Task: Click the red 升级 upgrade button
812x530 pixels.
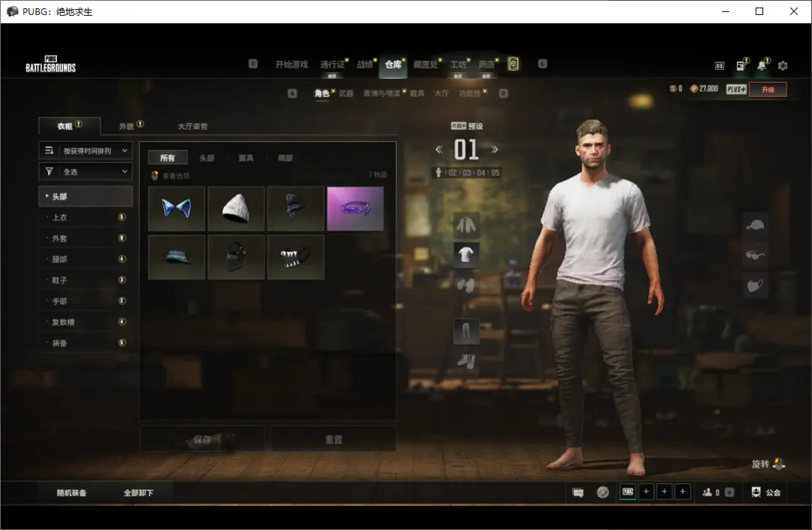Action: tap(768, 89)
